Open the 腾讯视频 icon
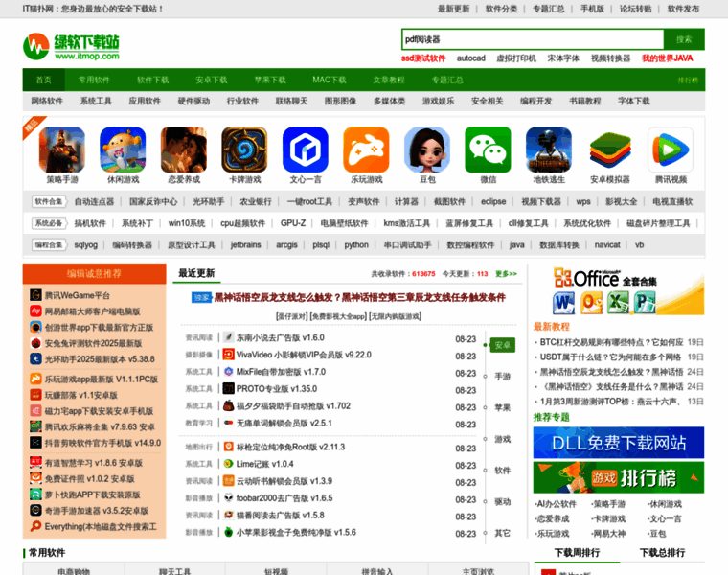 pyautogui.click(x=671, y=149)
